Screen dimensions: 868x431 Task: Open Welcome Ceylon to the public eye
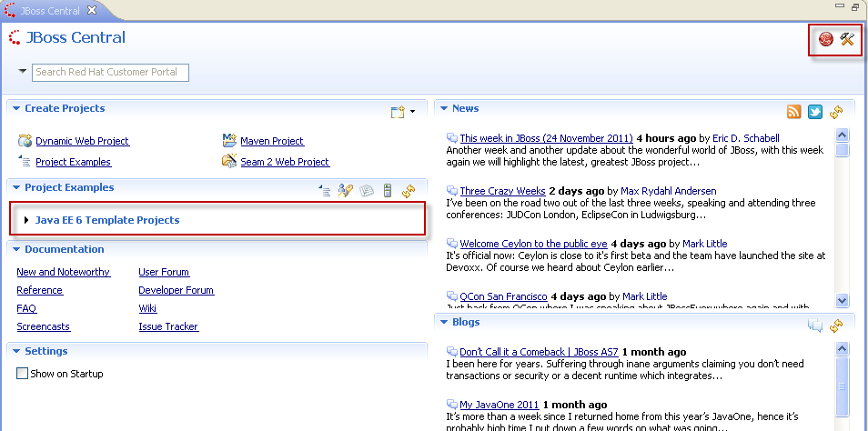coord(534,244)
